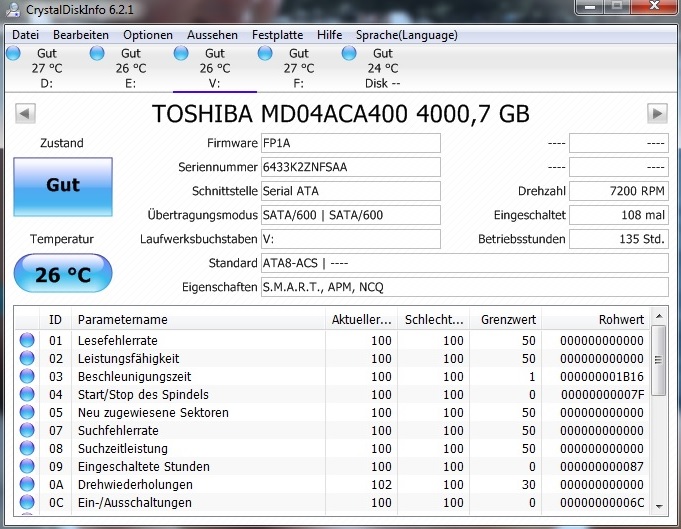Open the Festplatte menu

pyautogui.click(x=278, y=35)
